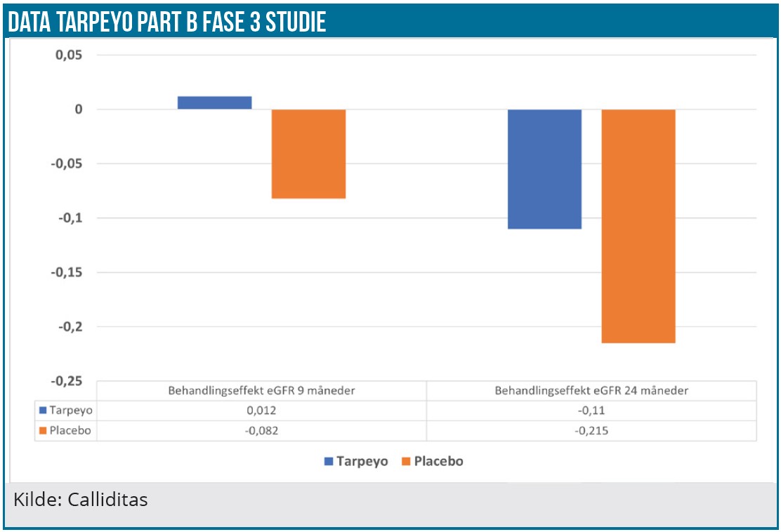The height and width of the screenshot is (532, 781).
Task: Click the blue Tarpeyo swatch in the bottom legend
Action: tap(328, 461)
